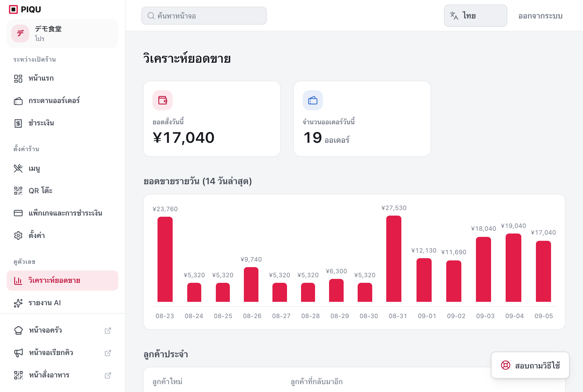Click the 08-31 bar showing ¥27,530

click(x=394, y=259)
